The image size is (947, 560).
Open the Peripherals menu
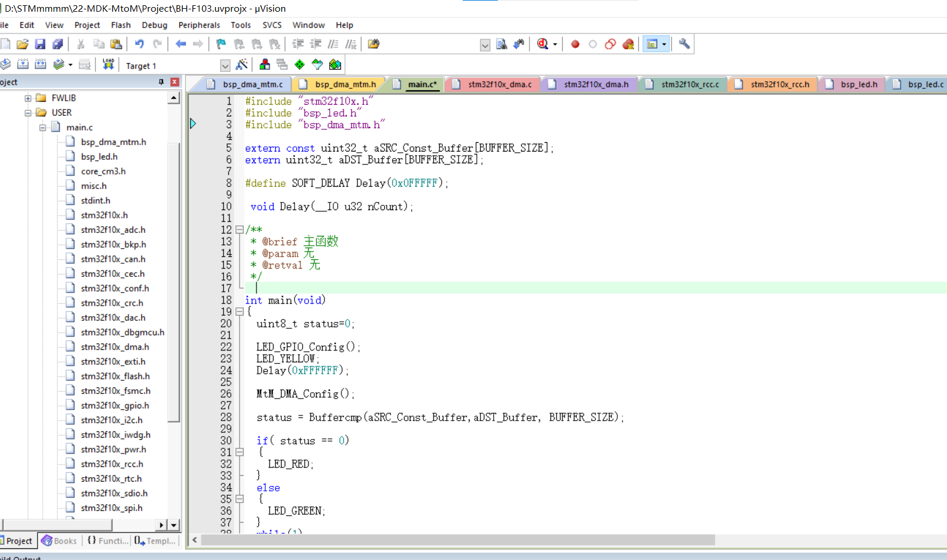click(x=199, y=25)
